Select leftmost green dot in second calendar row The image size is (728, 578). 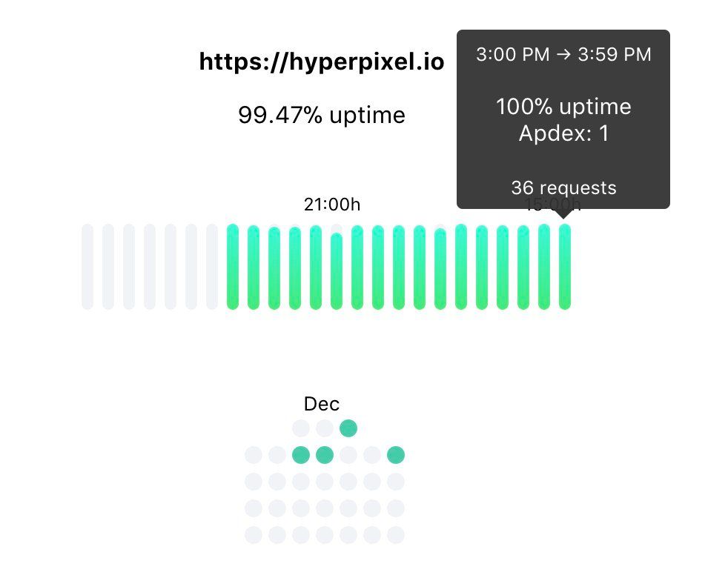(x=301, y=455)
